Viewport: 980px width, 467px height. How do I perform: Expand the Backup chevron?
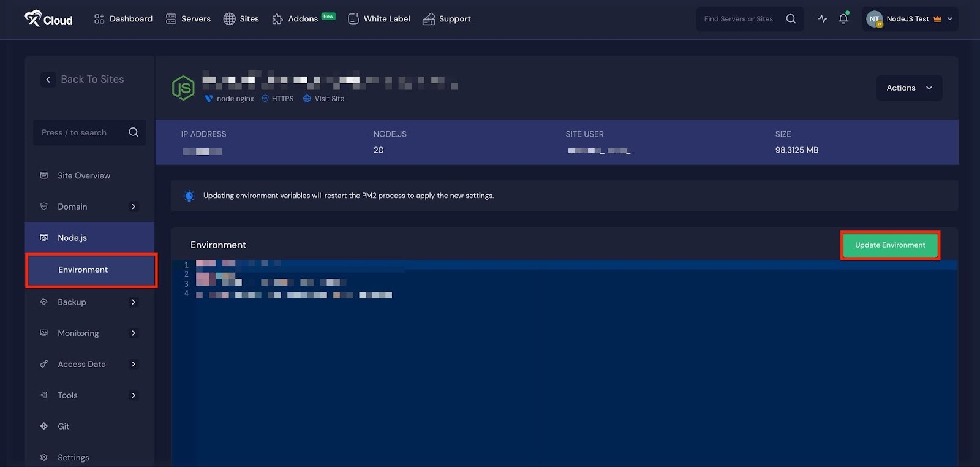click(x=134, y=302)
